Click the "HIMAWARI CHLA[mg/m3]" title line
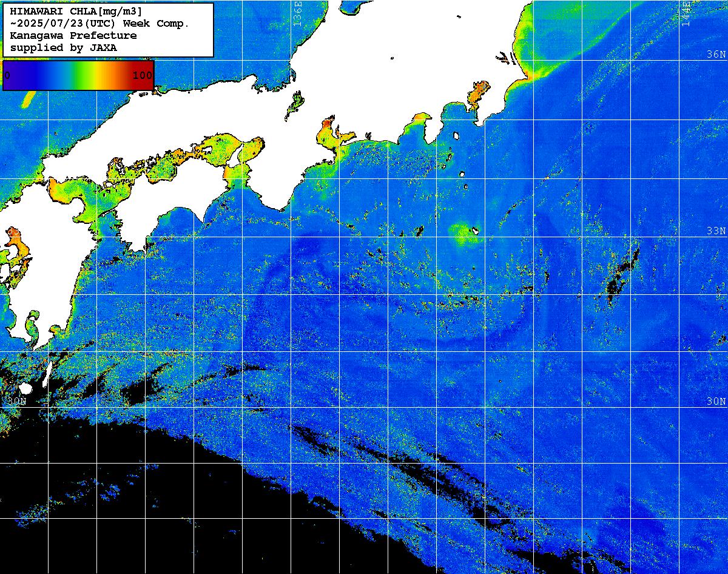This screenshot has height=574, width=728. (x=76, y=12)
